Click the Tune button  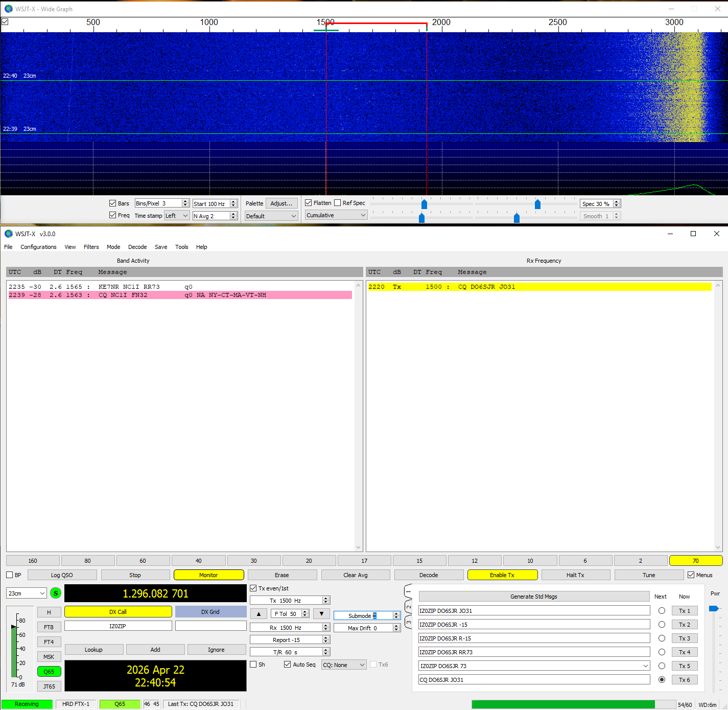tap(649, 575)
